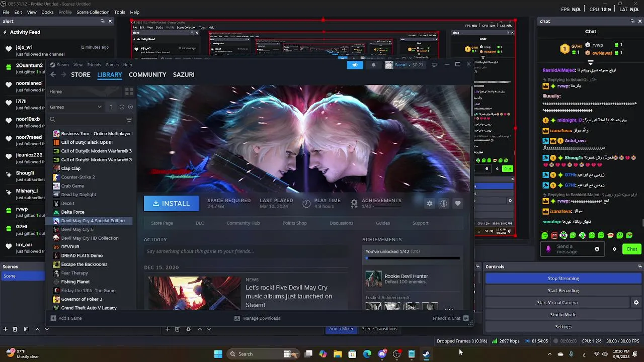The height and width of the screenshot is (362, 644).
Task: Open OBS Tools menu
Action: (x=119, y=12)
